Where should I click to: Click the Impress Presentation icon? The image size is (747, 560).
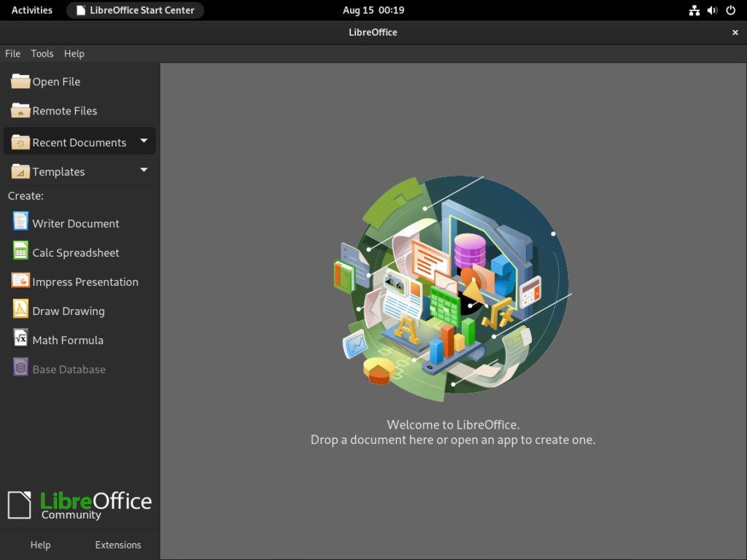(20, 280)
